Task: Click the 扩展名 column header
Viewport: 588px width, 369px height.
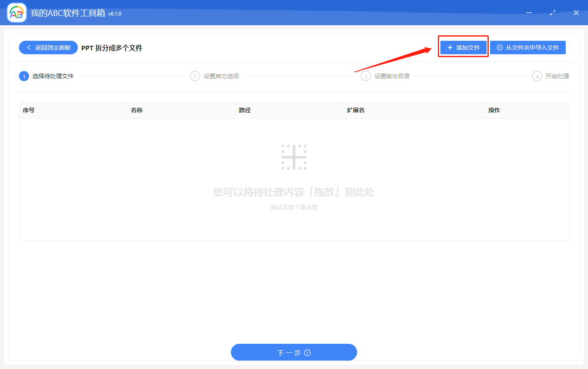Action: click(x=356, y=110)
